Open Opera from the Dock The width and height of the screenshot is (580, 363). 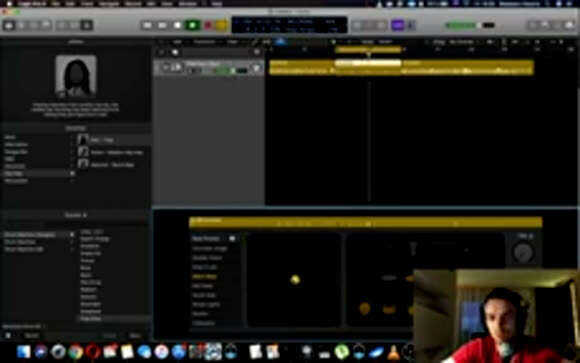click(x=93, y=352)
